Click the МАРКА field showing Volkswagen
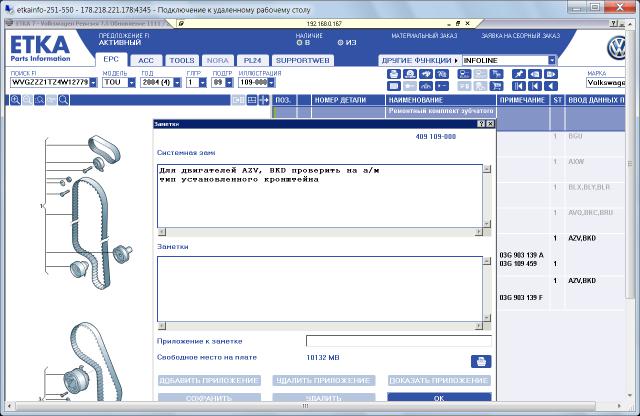This screenshot has height=416, width=640. pos(606,82)
